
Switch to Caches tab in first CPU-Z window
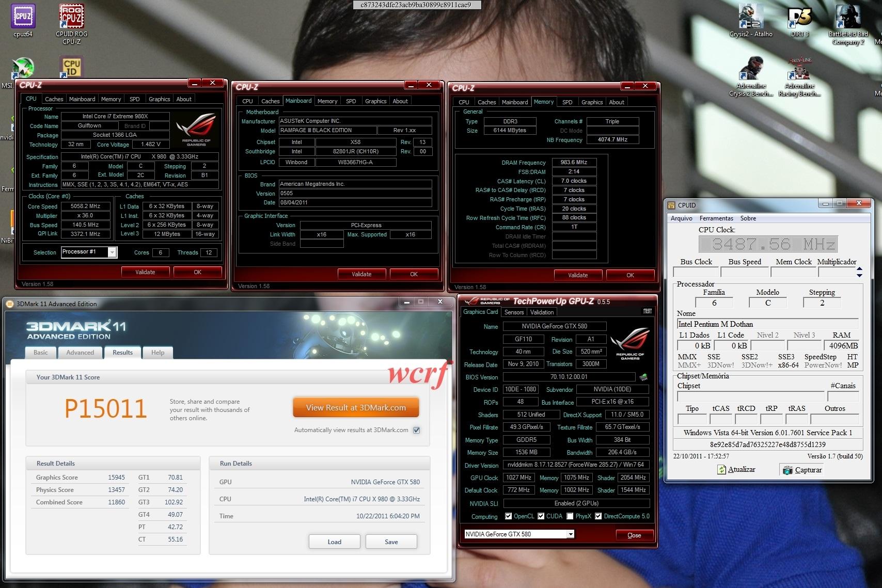pos(54,99)
